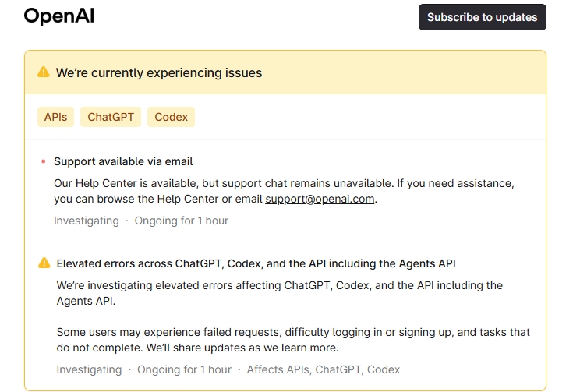580x392 pixels.
Task: Select the ChatGPT component tag
Action: coord(111,117)
